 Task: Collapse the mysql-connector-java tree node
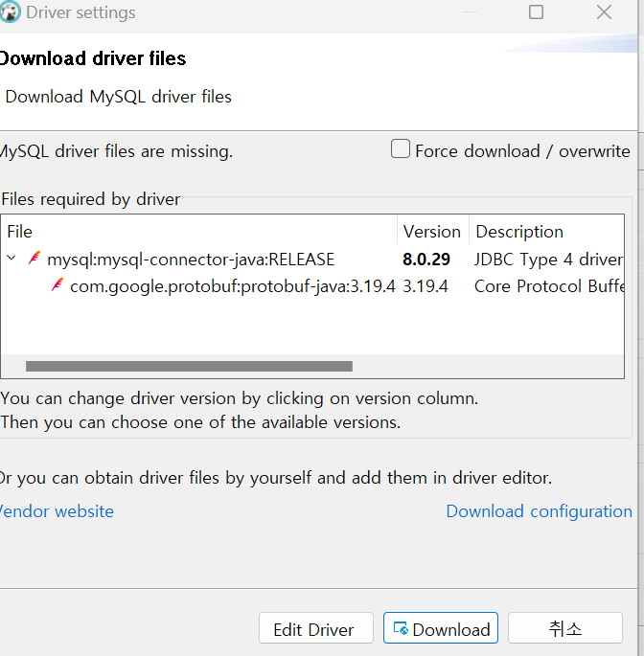[x=11, y=259]
